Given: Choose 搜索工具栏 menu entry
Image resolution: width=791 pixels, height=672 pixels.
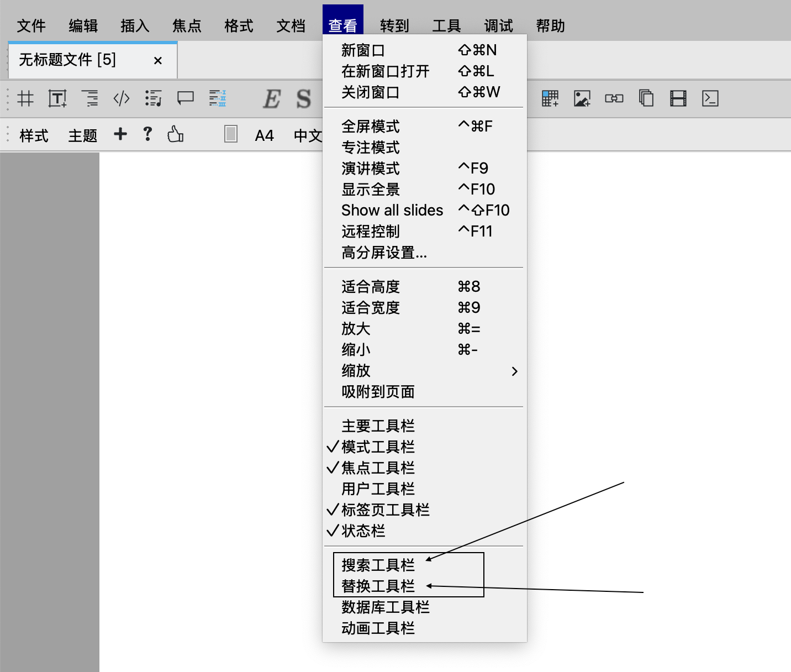Looking at the screenshot, I should click(378, 565).
